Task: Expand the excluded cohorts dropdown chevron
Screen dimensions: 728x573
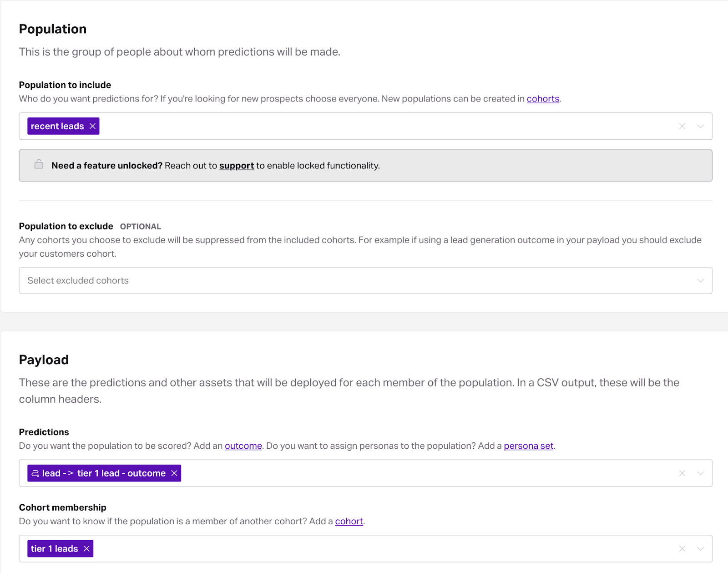Action: [x=700, y=280]
